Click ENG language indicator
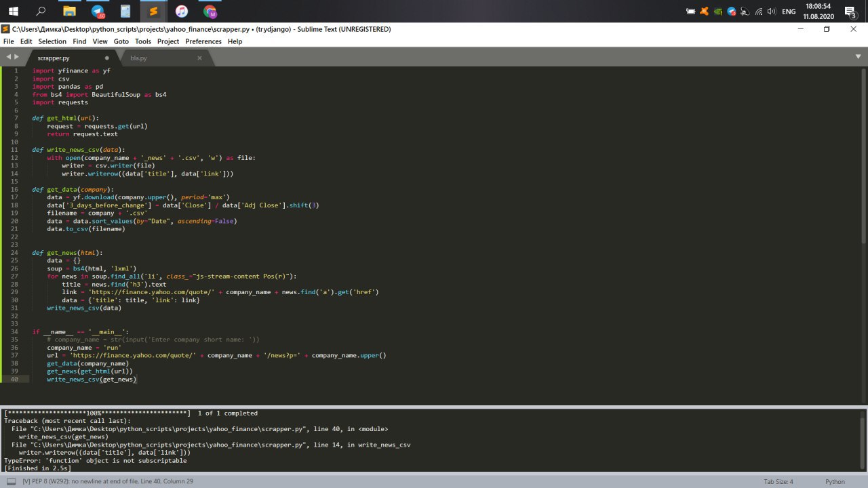 (789, 12)
